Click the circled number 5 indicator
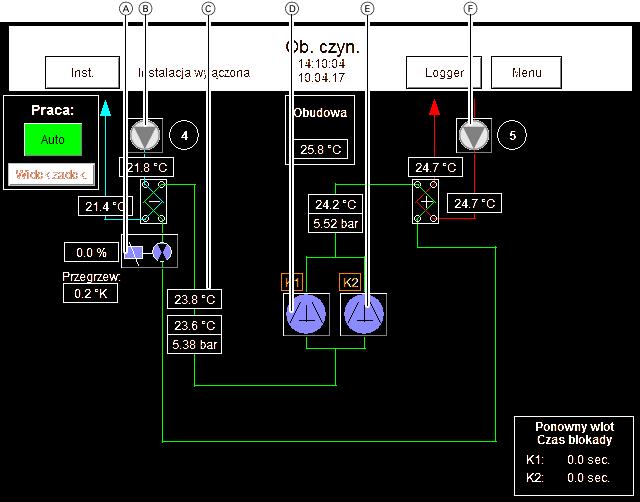 coord(512,135)
